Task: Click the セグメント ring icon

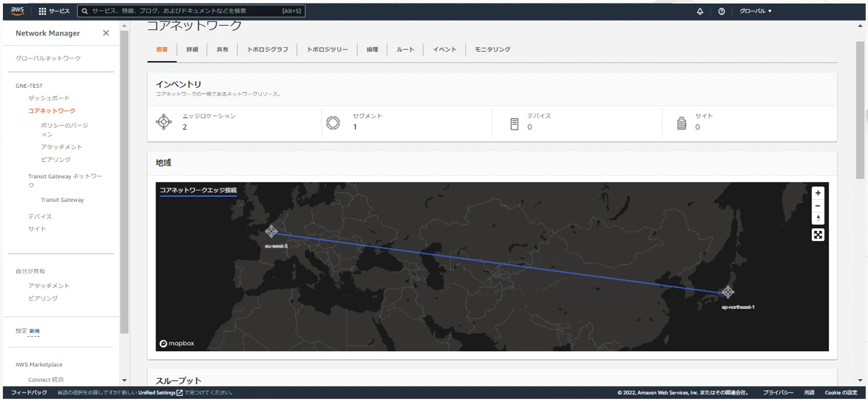Action: click(x=333, y=123)
